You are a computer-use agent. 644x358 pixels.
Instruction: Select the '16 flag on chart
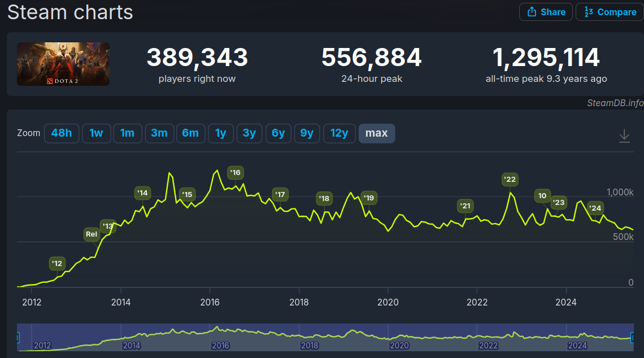click(236, 172)
